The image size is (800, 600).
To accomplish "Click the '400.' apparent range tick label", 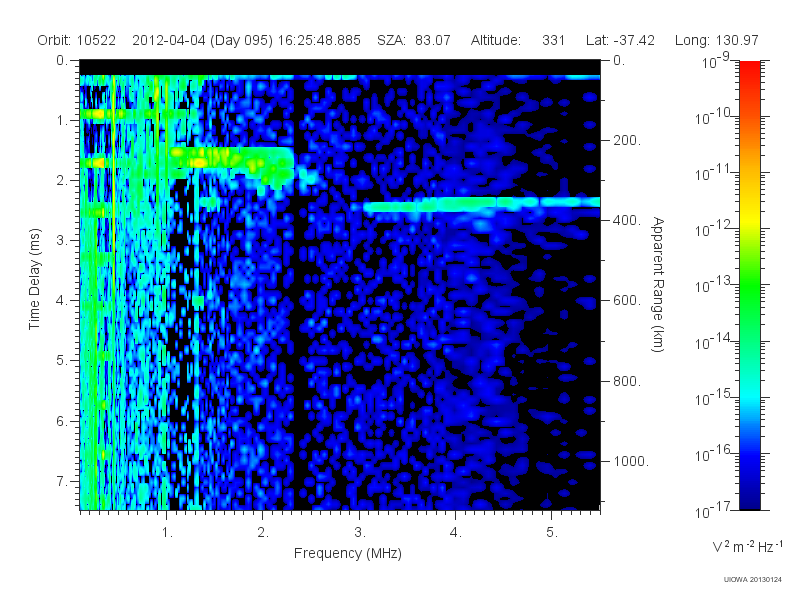I will [x=627, y=220].
